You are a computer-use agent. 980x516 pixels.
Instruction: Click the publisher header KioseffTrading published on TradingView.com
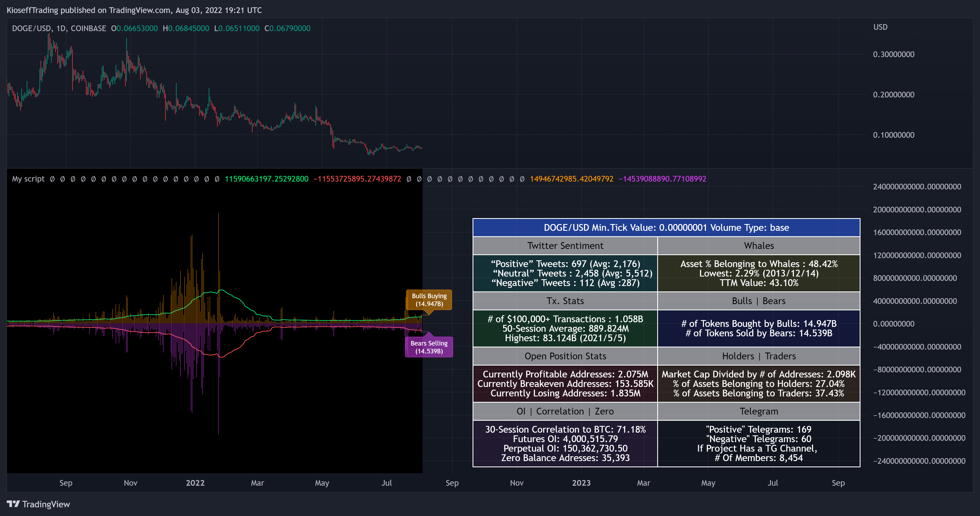pos(134,10)
